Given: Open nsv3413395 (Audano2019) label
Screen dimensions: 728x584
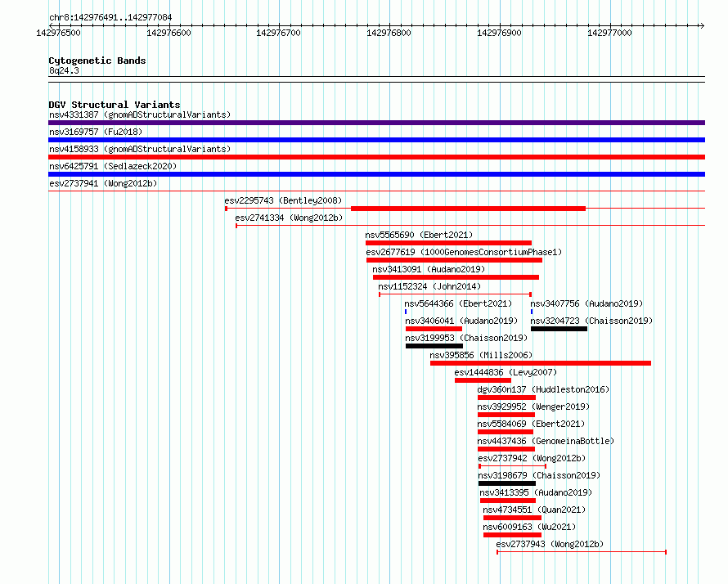Looking at the screenshot, I should 536,492.
